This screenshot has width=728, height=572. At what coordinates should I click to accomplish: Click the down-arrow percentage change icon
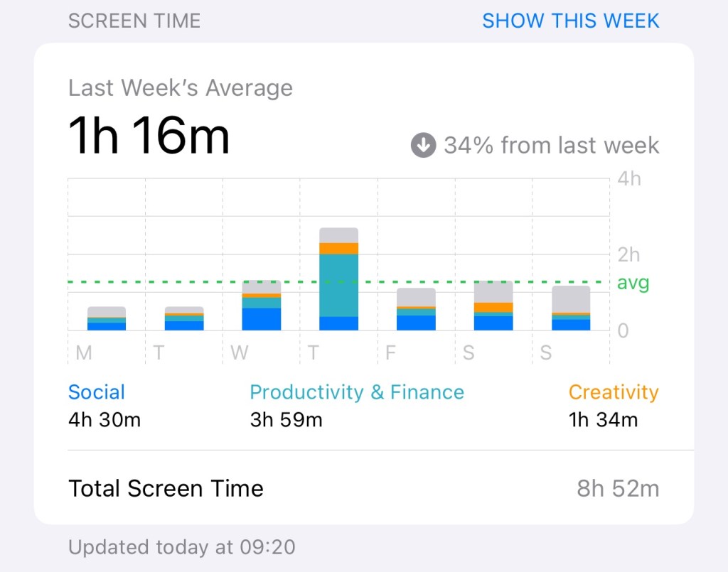(x=423, y=146)
